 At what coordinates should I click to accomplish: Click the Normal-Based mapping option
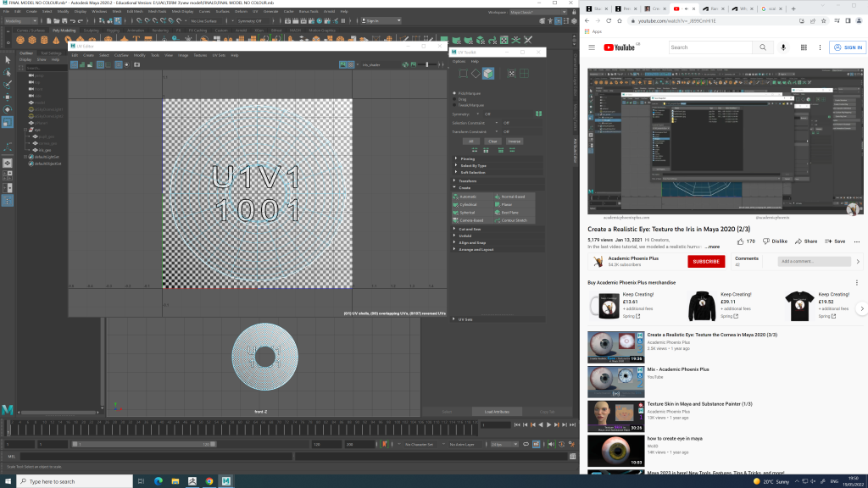coord(513,197)
